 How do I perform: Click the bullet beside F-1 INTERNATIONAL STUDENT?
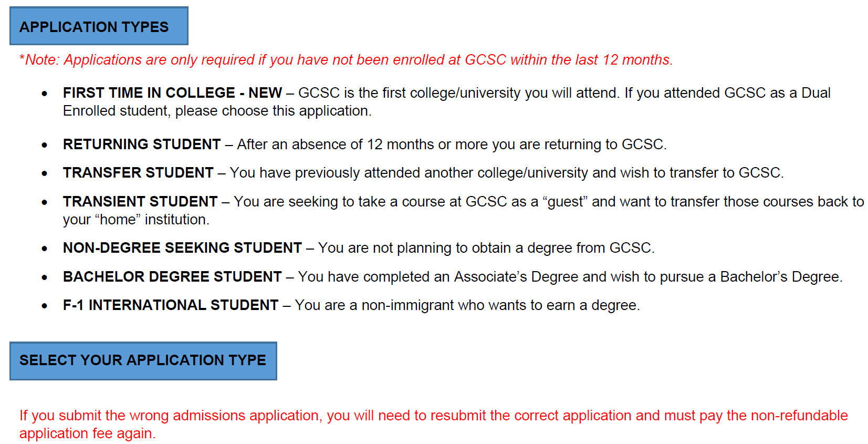pos(45,306)
